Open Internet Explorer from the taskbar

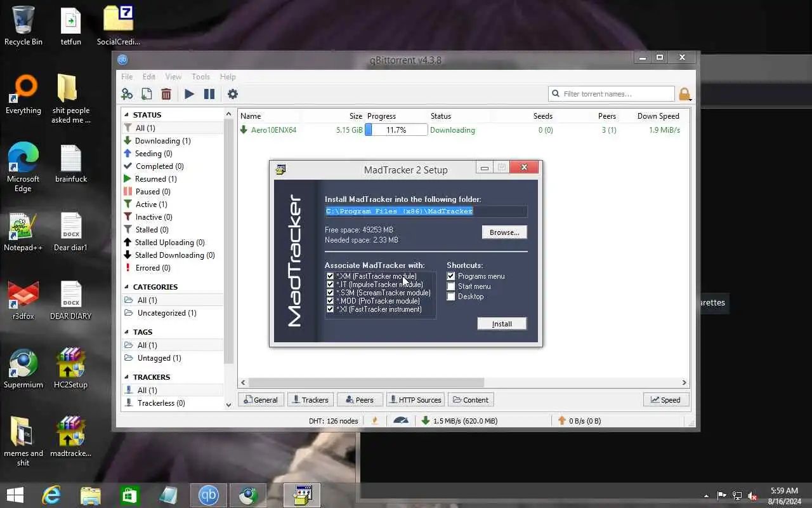click(51, 495)
